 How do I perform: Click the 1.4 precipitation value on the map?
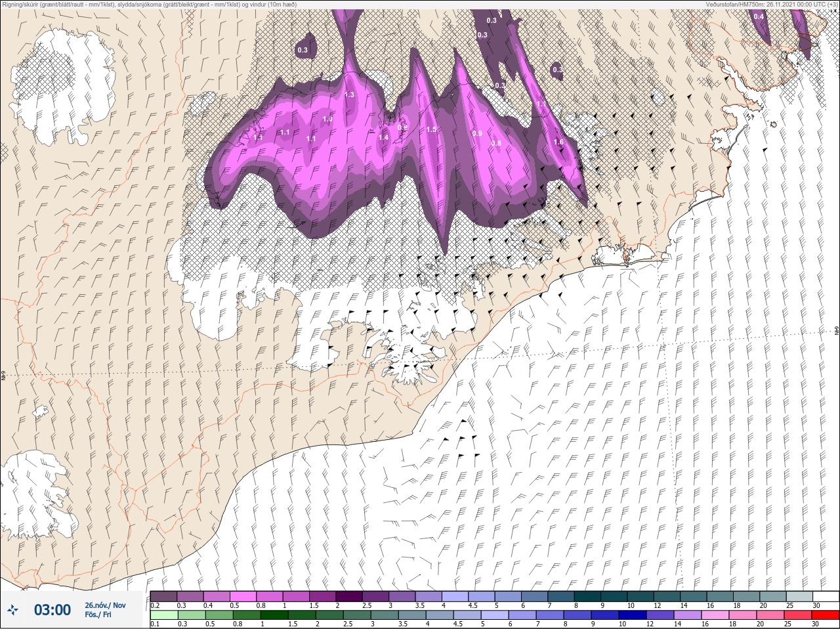tap(383, 137)
